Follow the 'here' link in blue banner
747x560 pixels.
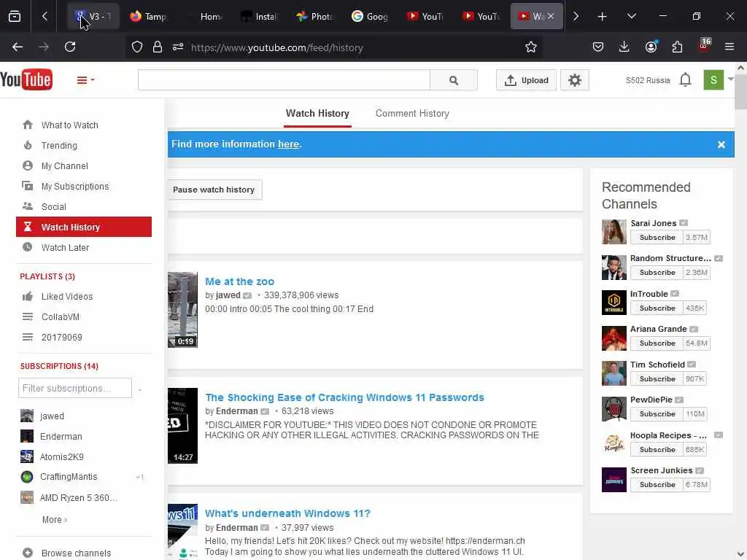(288, 144)
